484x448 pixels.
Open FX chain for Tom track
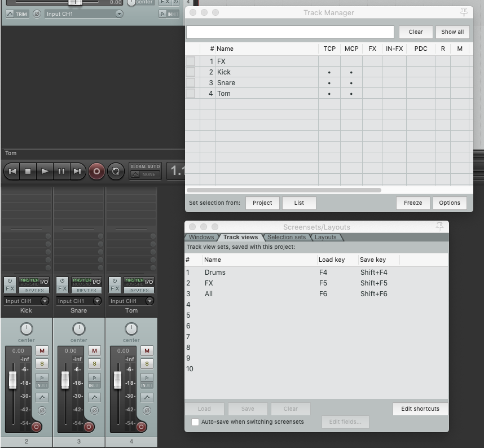[115, 288]
